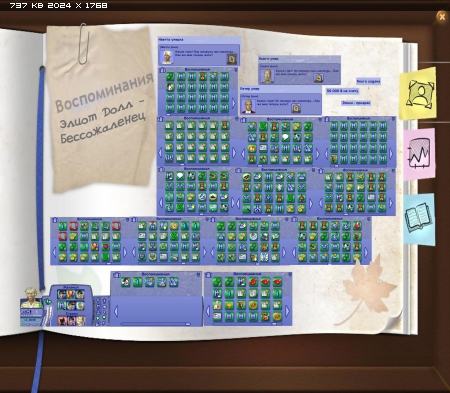Open the yellow portrait sticky note

click(x=419, y=93)
